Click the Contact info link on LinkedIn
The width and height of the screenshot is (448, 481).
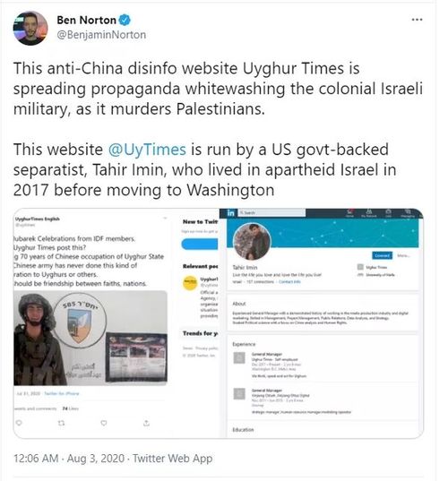tap(289, 281)
